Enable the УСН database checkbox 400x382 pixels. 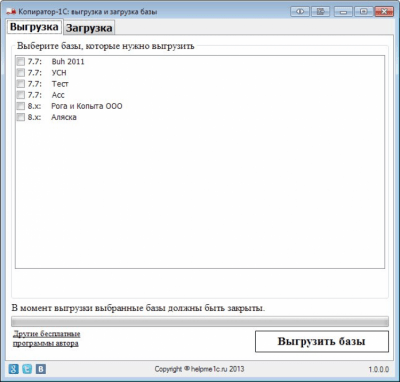21,72
